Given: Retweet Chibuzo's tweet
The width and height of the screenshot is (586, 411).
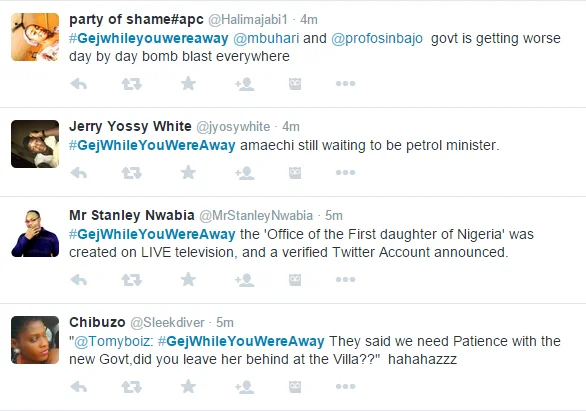Looking at the screenshot, I should [132, 387].
